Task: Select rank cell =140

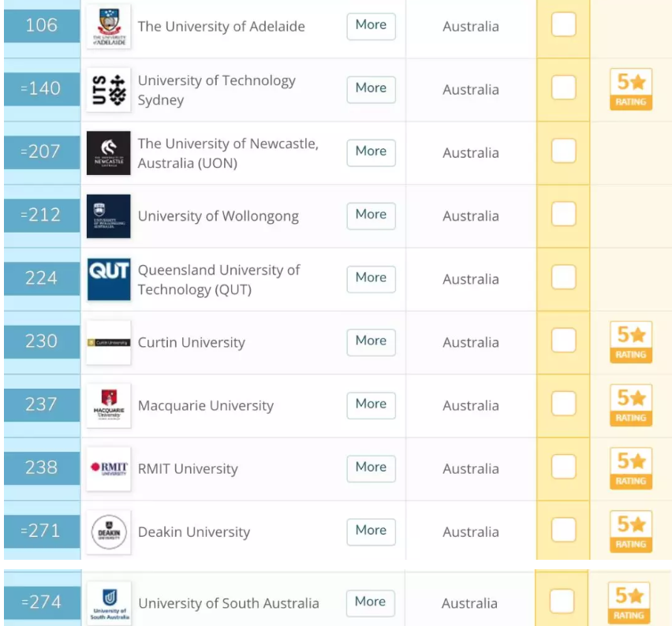Action: pyautogui.click(x=42, y=89)
